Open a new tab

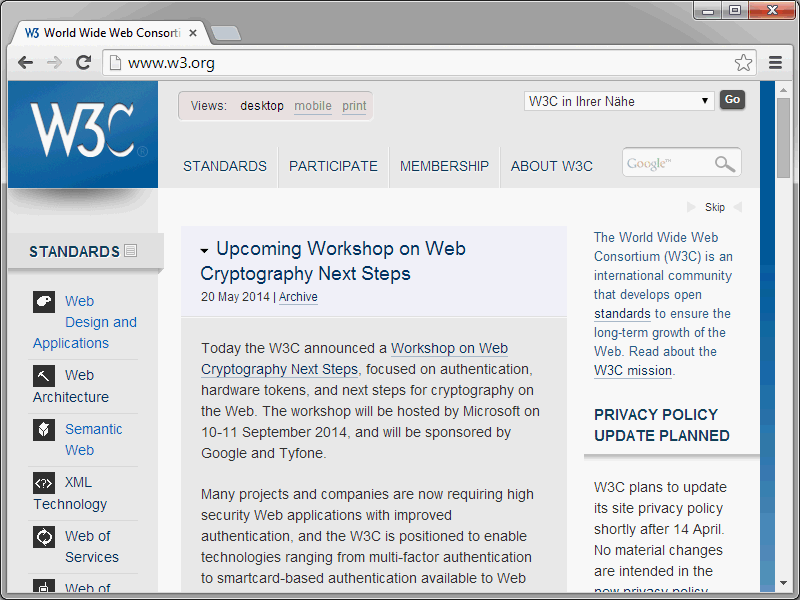[226, 33]
